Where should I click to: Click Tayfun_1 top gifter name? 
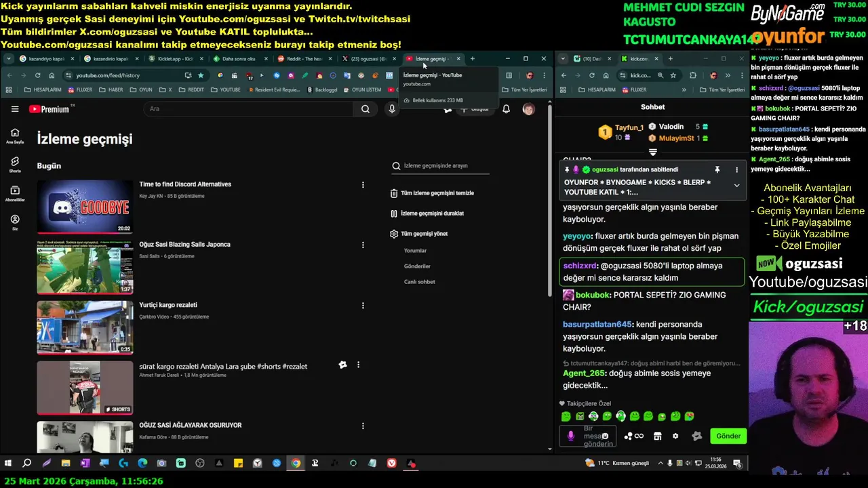629,128
